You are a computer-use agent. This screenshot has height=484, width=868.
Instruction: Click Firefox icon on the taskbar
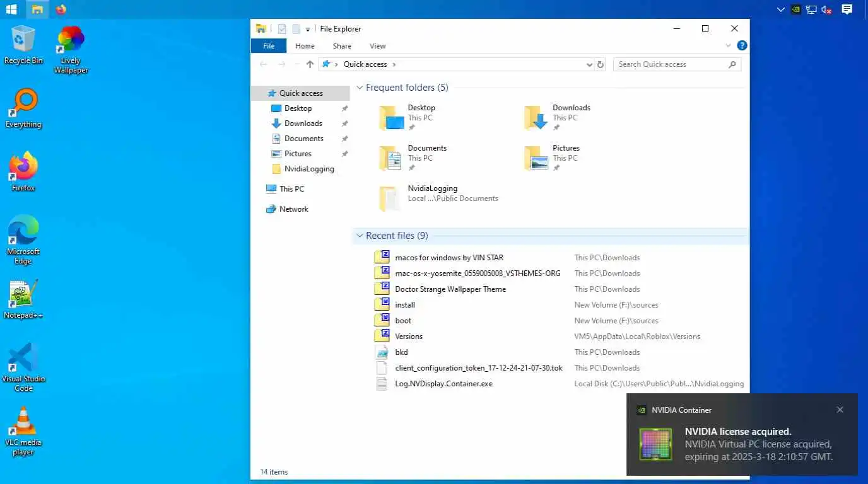(x=61, y=9)
